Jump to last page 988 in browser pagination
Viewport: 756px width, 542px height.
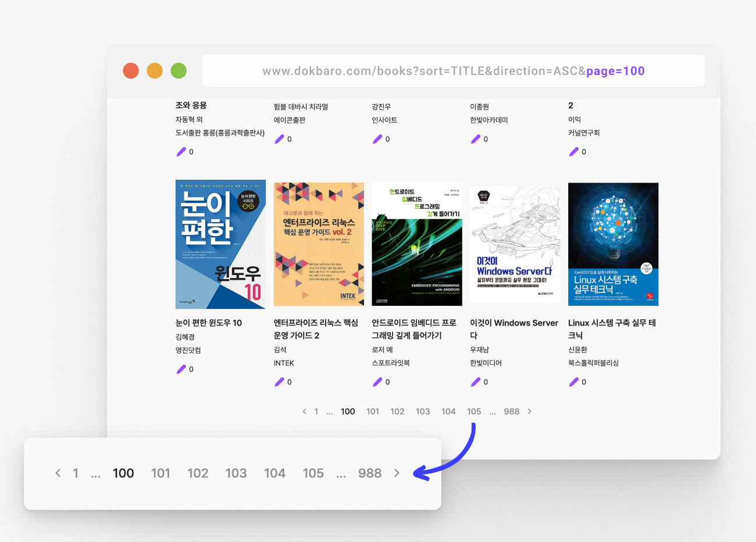coord(512,411)
